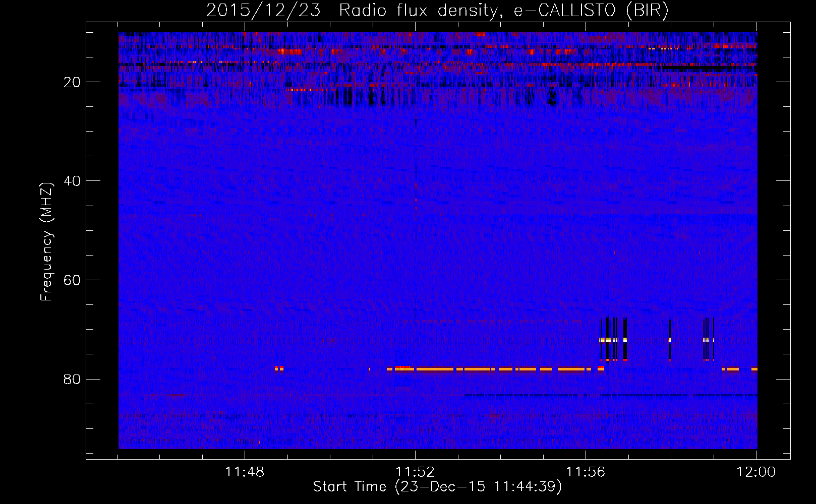Click the 11:48 time tick label
The height and width of the screenshot is (504, 816).
point(245,472)
